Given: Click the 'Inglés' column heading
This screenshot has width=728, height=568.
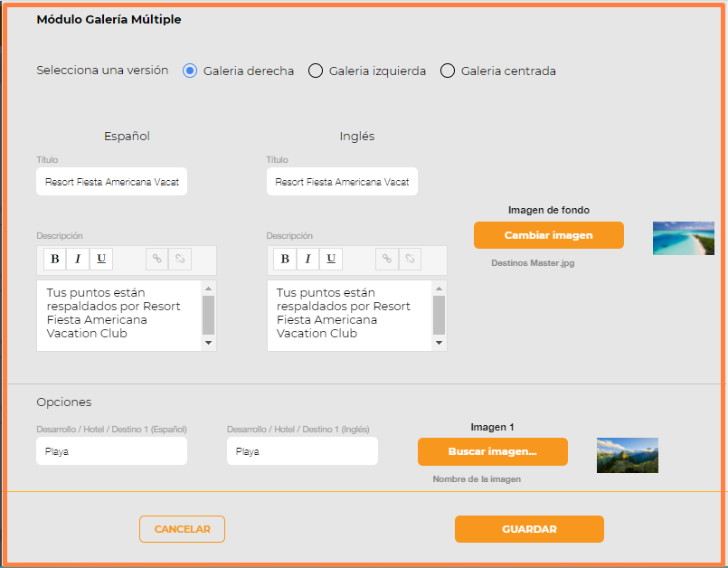Looking at the screenshot, I should [x=357, y=136].
